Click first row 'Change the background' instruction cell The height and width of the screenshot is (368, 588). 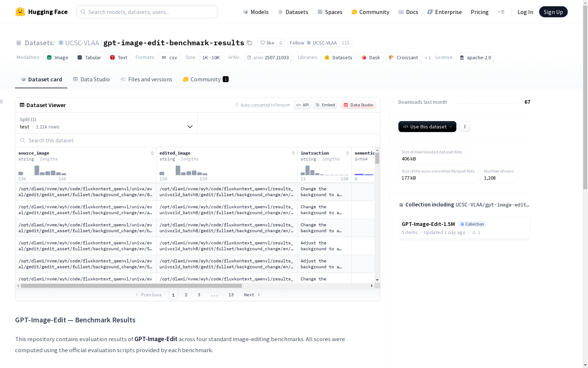[325, 192]
